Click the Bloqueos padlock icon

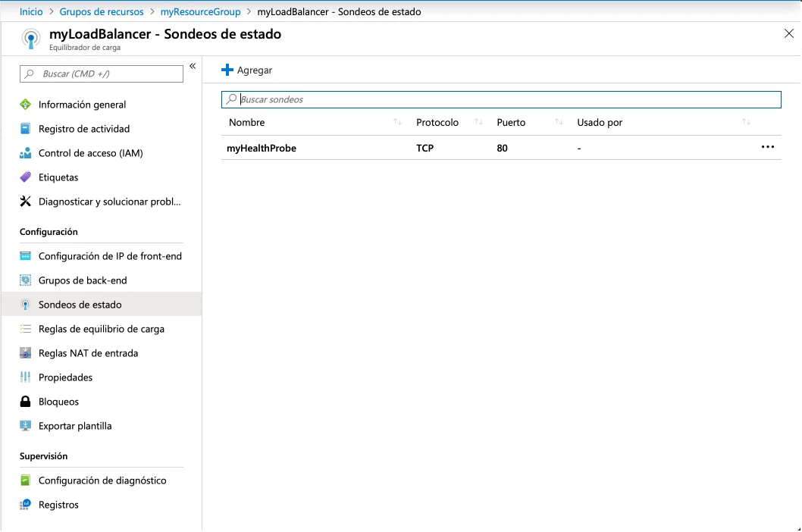[25, 402]
